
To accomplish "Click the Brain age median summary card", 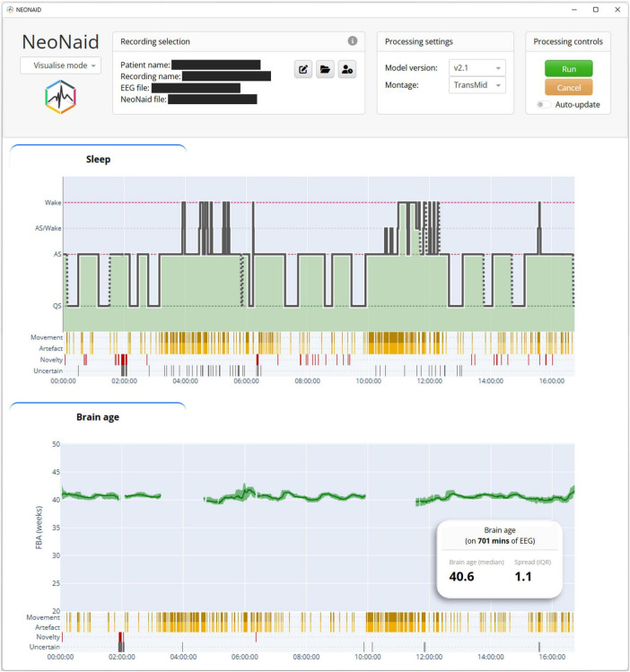I will click(499, 559).
